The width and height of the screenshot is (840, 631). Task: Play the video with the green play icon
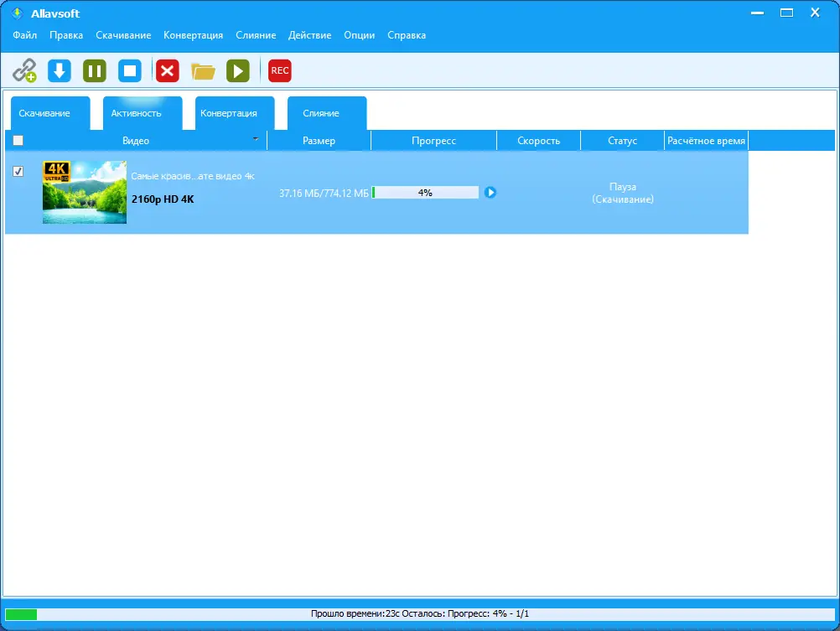click(x=237, y=70)
